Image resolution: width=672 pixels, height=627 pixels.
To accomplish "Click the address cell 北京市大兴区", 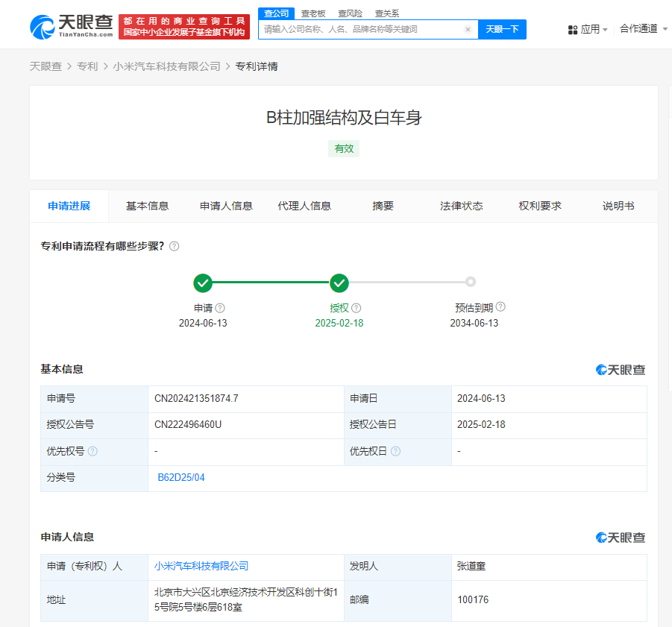I will (246, 599).
